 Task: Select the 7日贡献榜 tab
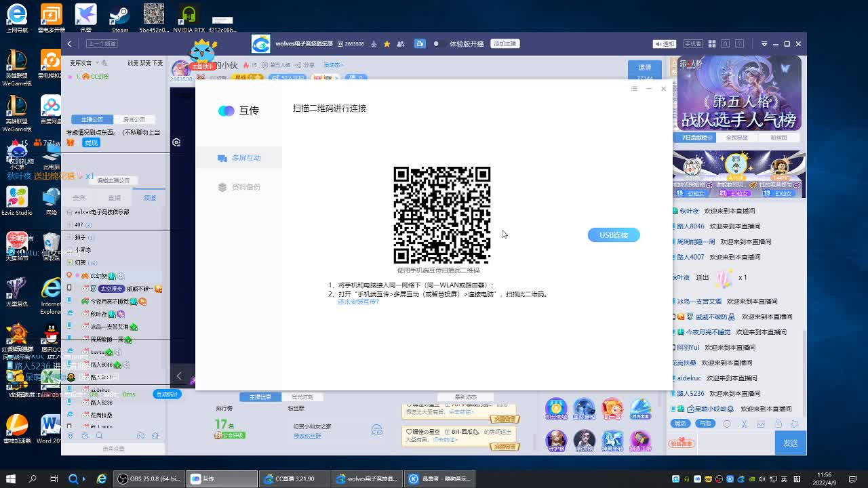pos(695,138)
